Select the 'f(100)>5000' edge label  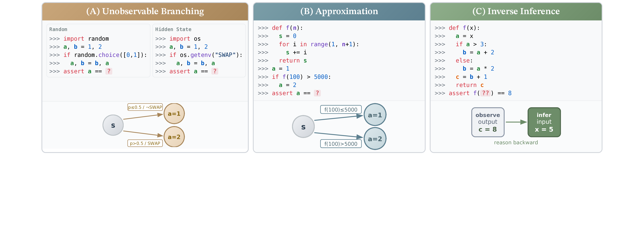(x=341, y=144)
